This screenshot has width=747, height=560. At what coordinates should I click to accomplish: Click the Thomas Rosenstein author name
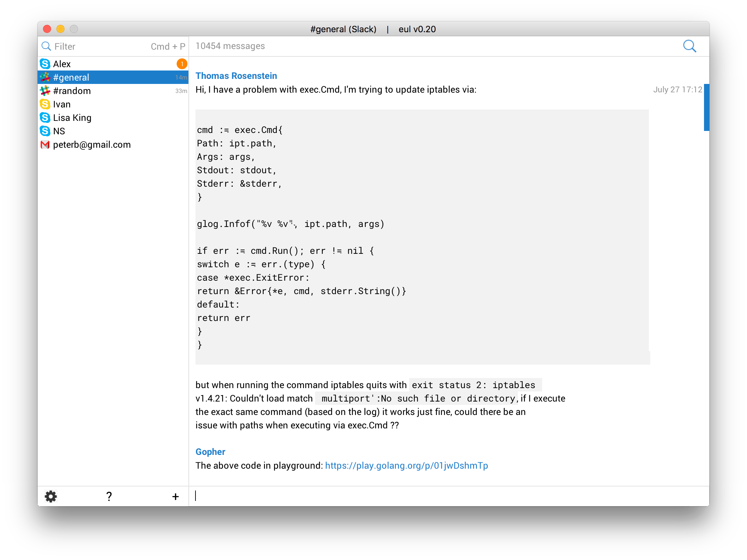click(236, 76)
